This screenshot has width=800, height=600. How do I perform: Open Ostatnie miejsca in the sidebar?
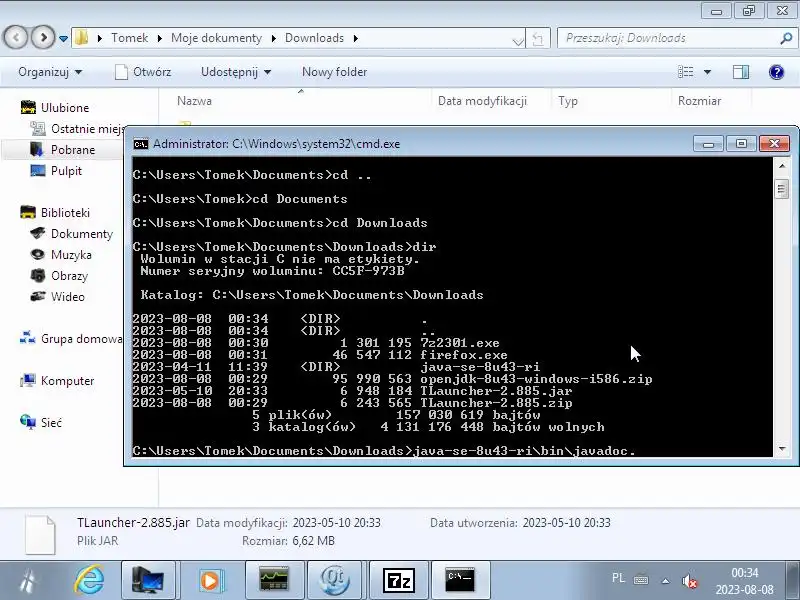point(77,129)
